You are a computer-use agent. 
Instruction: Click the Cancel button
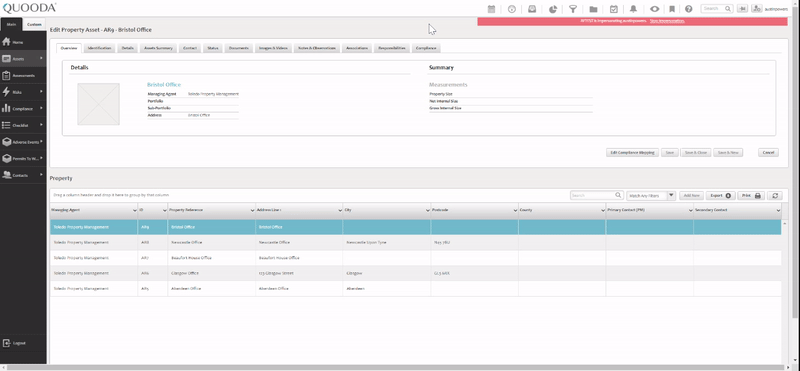point(768,153)
